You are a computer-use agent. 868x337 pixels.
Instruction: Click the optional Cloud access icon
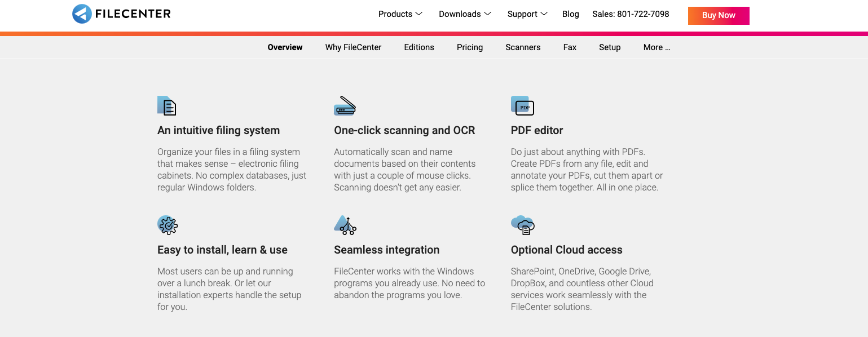(523, 225)
